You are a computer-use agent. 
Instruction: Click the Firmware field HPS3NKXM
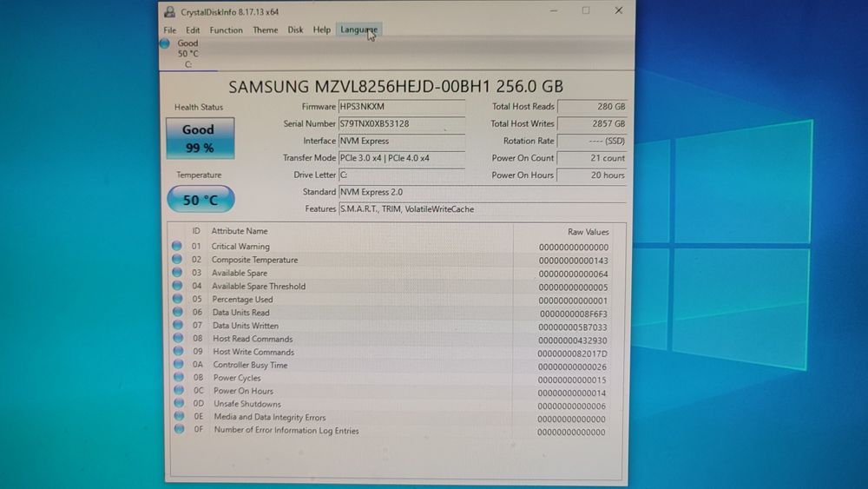pyautogui.click(x=402, y=106)
